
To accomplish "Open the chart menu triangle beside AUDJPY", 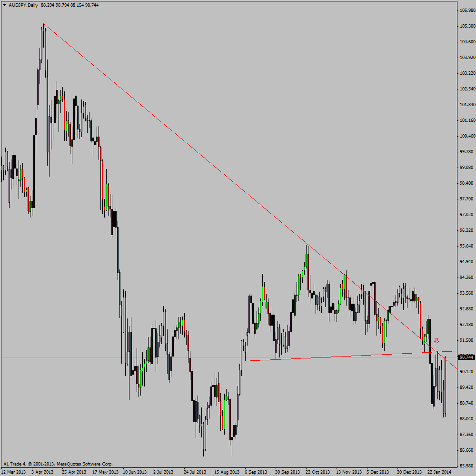I will (x=4, y=5).
